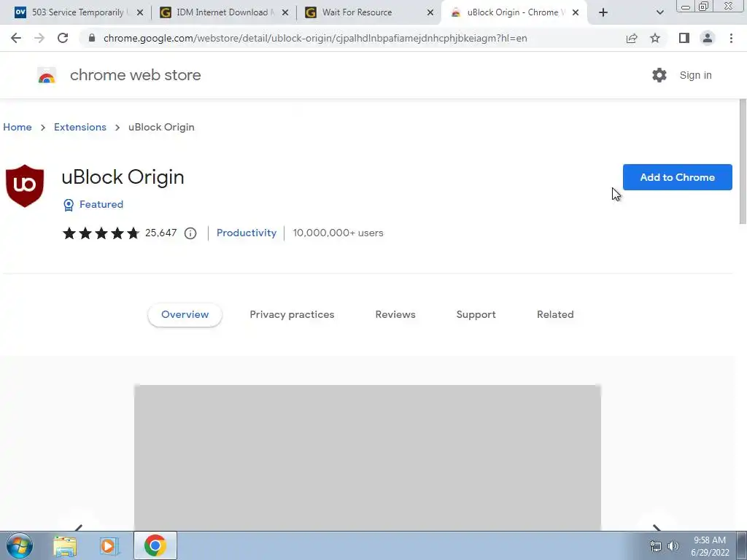Click the taskbar clock showing 9:58 AM
This screenshot has width=747, height=560.
(710, 546)
